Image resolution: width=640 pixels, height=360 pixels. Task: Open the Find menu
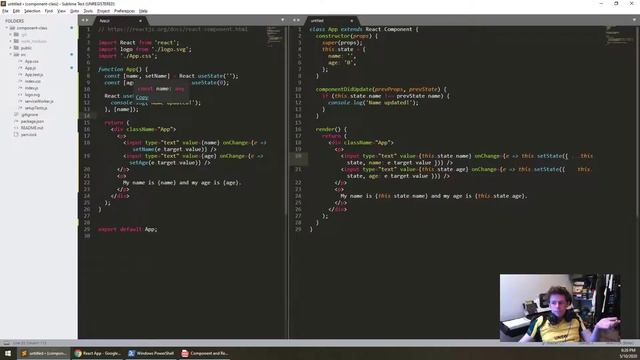coord(49,11)
